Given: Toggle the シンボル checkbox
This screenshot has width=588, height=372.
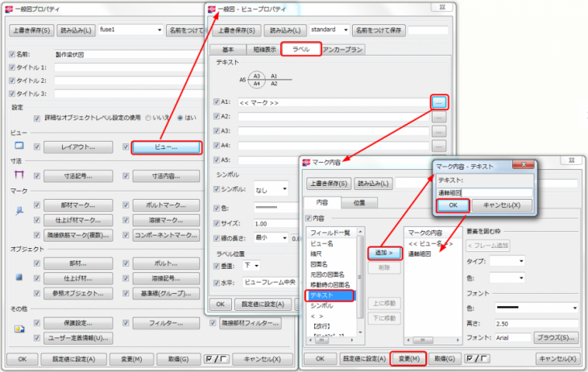Looking at the screenshot, I should pos(217,189).
